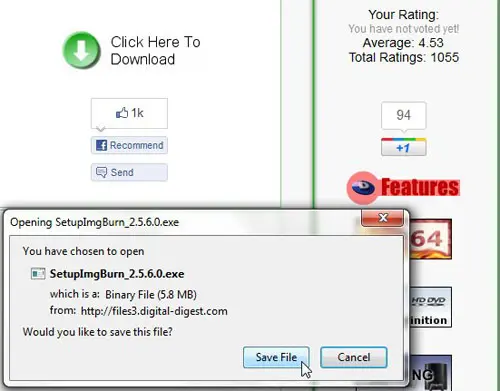Click the dialog title bar text
The height and width of the screenshot is (391, 500).
click(x=95, y=222)
